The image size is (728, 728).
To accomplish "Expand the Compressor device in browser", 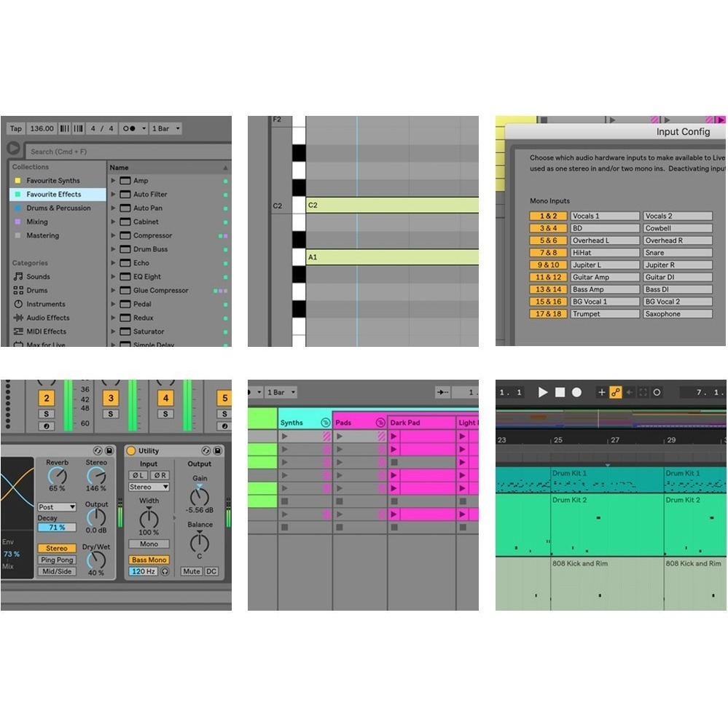I will coord(114,236).
